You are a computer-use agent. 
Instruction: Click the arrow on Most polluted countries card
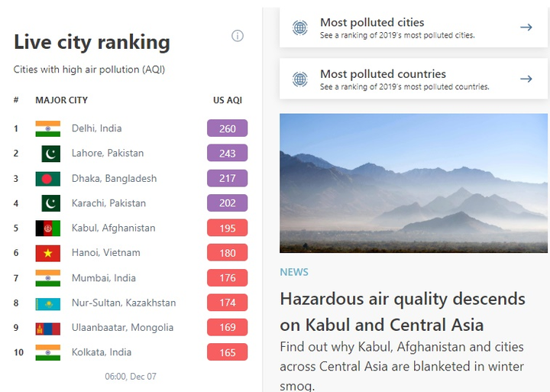click(x=526, y=79)
